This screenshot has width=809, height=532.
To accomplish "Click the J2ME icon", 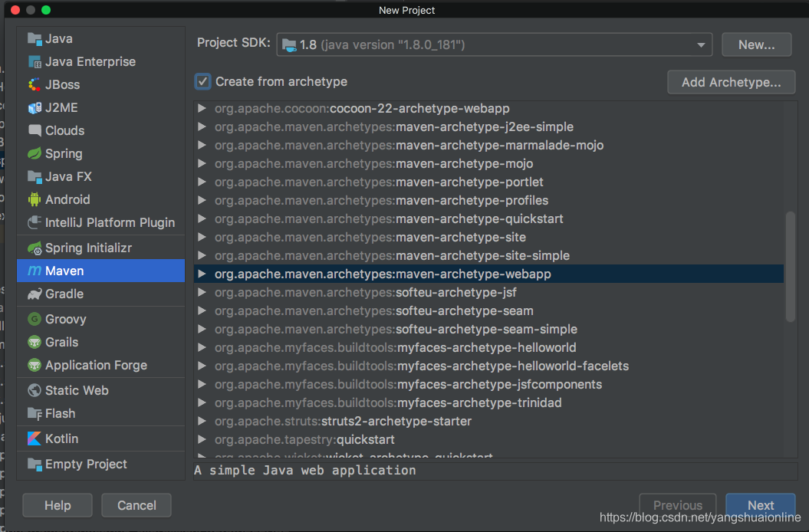I will 35,108.
